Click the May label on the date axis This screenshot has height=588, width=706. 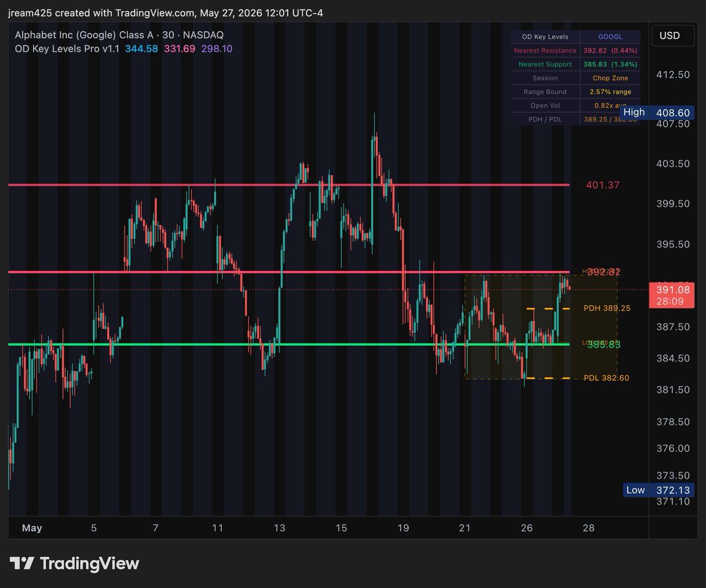(32, 528)
